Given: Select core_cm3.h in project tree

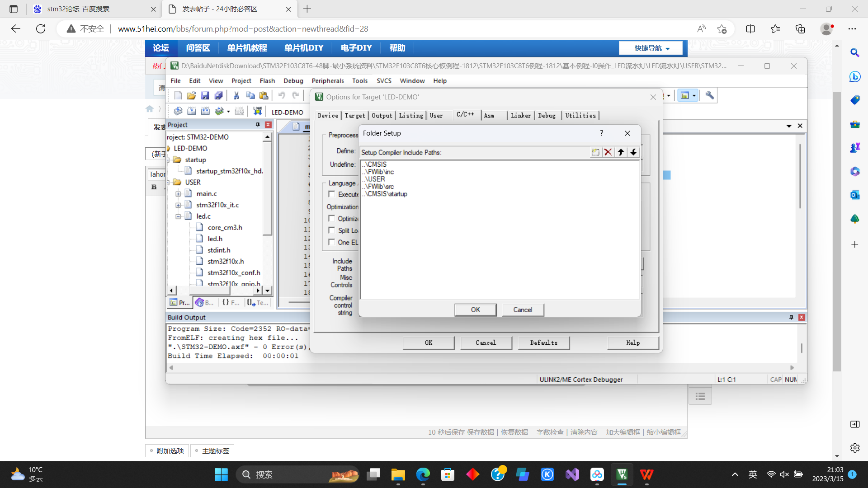Looking at the screenshot, I should click(225, 228).
